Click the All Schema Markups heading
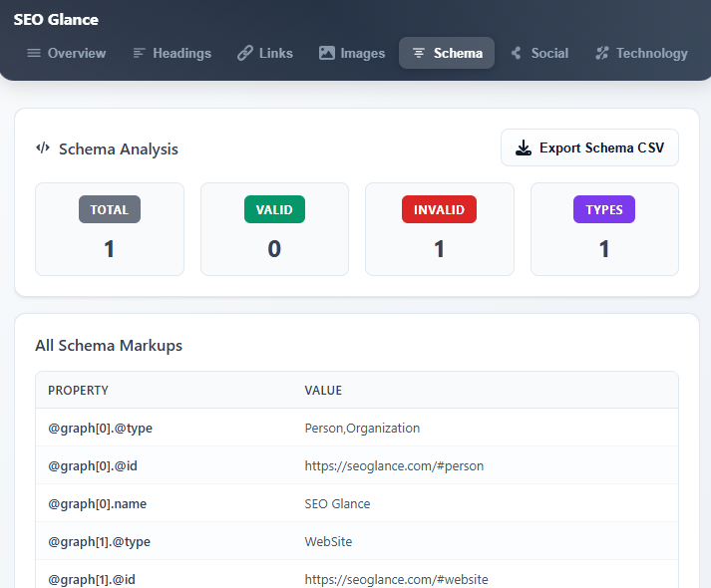Screen dimensions: 711x588 click(109, 345)
